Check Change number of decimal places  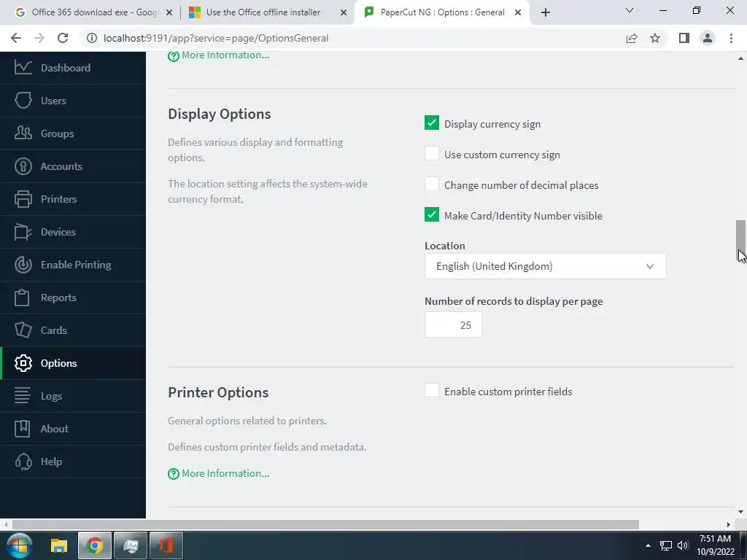[432, 184]
